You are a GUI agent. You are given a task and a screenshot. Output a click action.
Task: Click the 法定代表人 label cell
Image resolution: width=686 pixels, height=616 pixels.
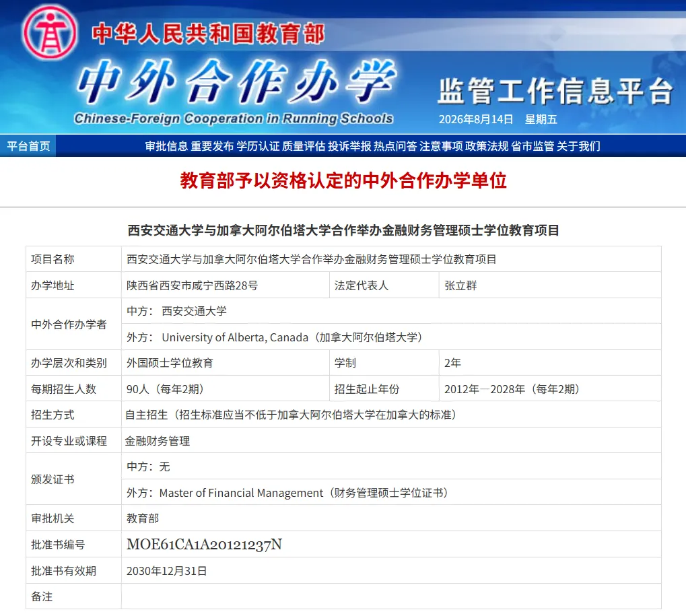click(x=384, y=285)
